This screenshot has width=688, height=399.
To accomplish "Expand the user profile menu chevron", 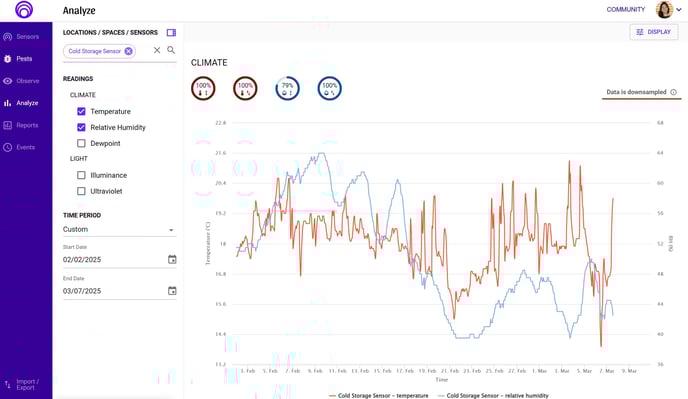I will pos(679,10).
